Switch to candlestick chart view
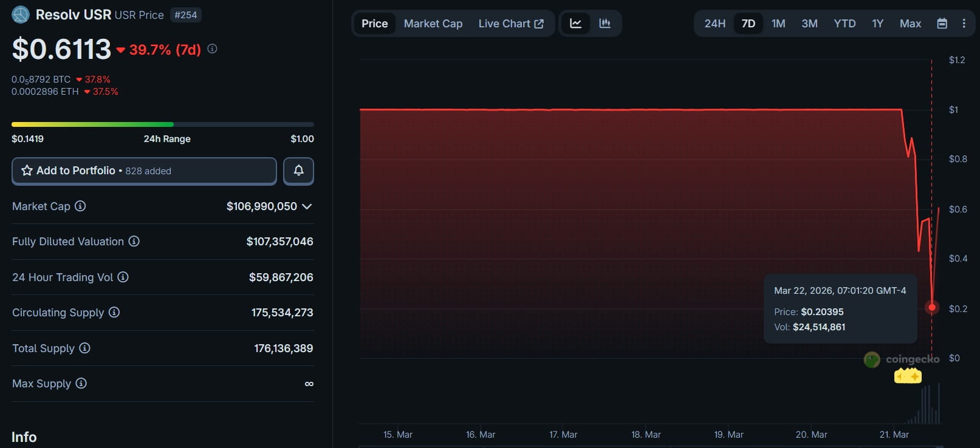This screenshot has width=980, height=448. [x=605, y=24]
